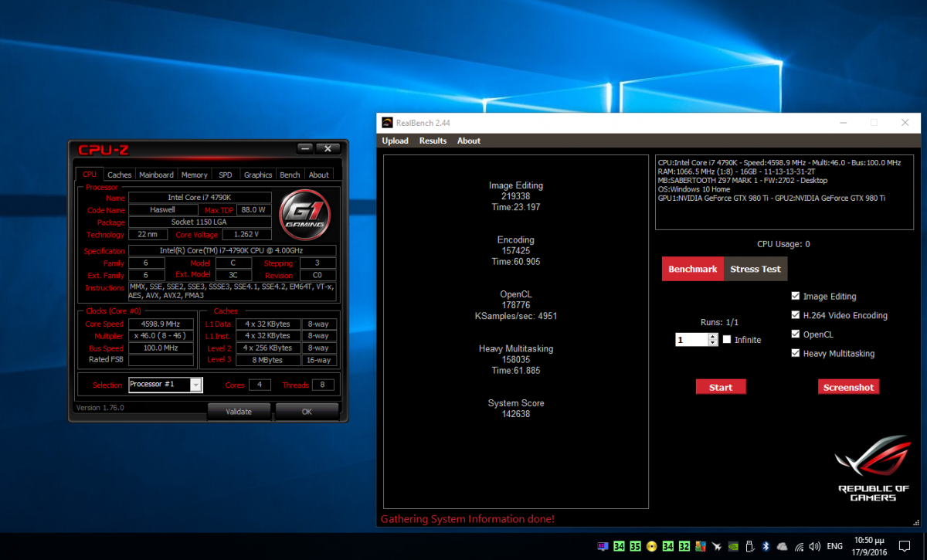Click the temperature tray icon showing 35
927x560 pixels.
[635, 546]
